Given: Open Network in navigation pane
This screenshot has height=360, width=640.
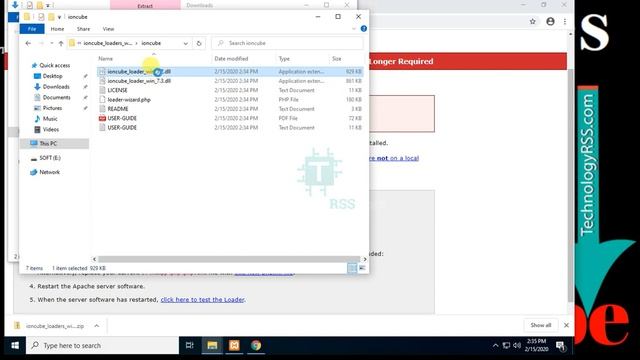Looking at the screenshot, I should (49, 172).
